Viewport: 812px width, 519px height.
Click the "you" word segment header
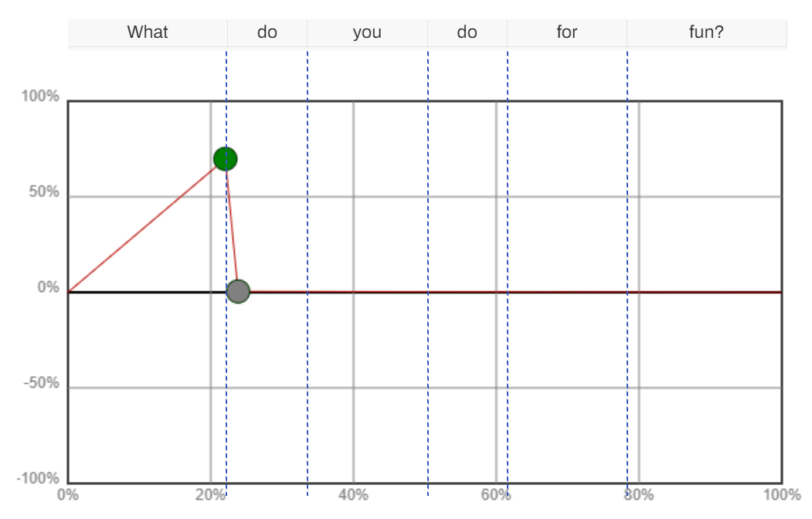pos(367,32)
